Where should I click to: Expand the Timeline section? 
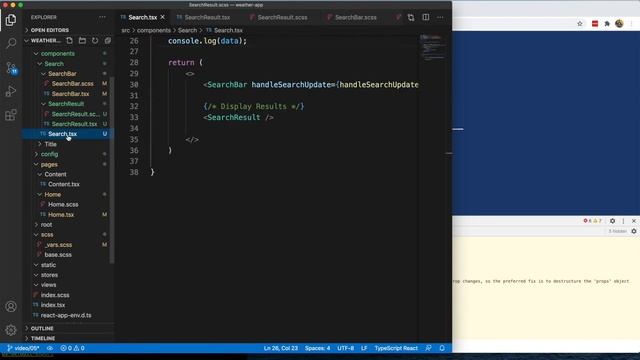42,338
